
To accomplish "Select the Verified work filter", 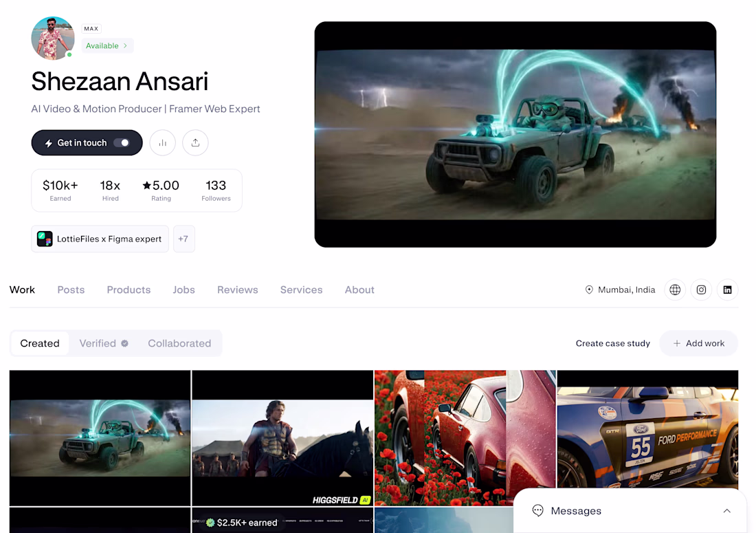I will point(104,343).
